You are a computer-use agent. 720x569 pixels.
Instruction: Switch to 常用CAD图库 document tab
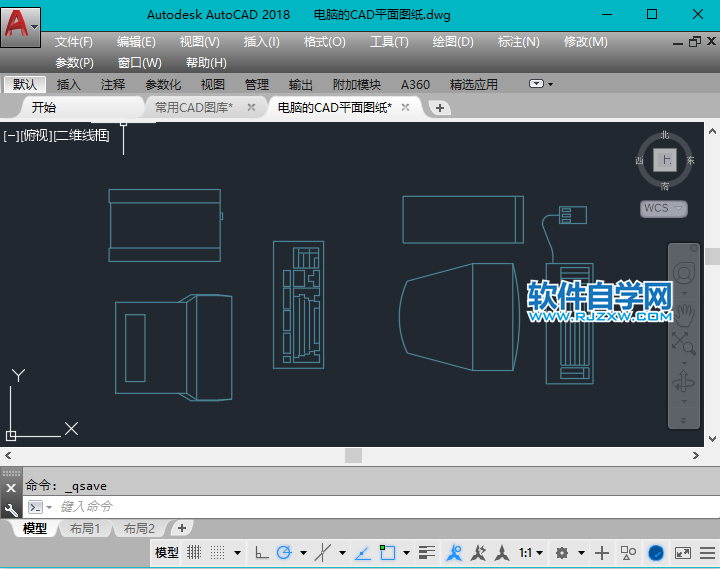tap(194, 107)
